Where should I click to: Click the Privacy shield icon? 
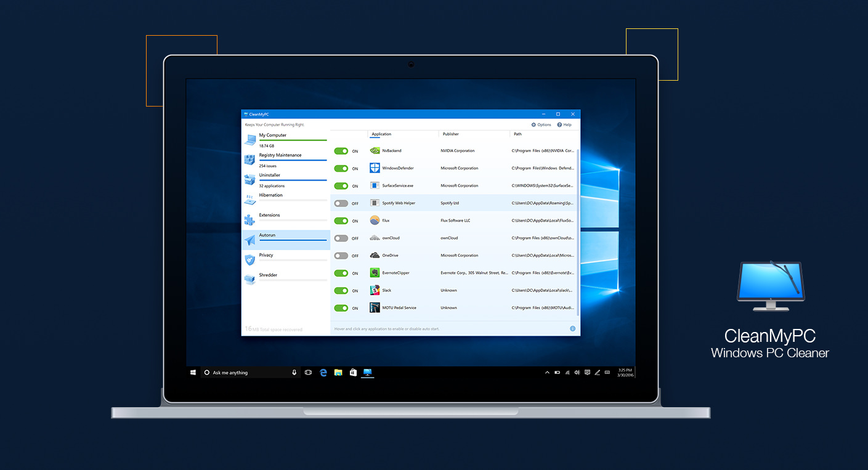coord(250,259)
